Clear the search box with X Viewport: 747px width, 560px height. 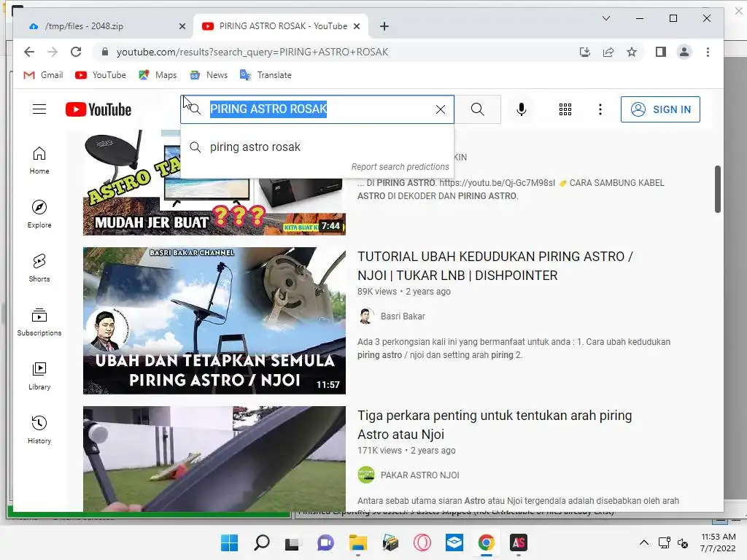(441, 109)
